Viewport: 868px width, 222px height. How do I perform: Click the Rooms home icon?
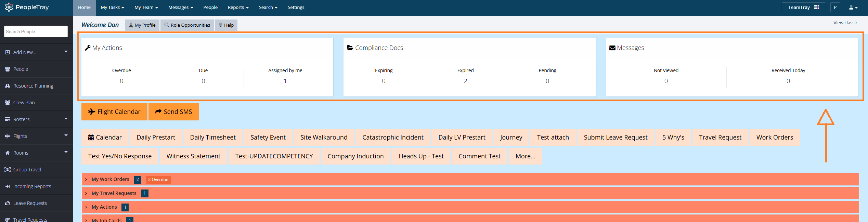pyautogui.click(x=8, y=153)
